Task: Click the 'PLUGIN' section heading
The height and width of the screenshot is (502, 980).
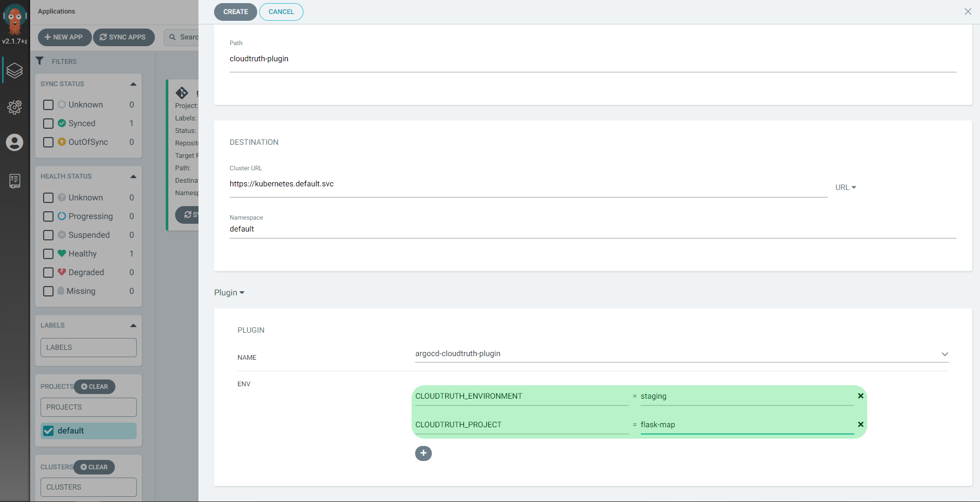Action: (x=251, y=330)
